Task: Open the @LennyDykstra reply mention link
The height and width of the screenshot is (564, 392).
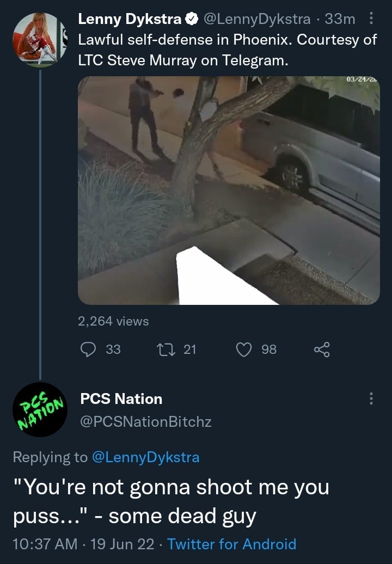Action: click(146, 457)
